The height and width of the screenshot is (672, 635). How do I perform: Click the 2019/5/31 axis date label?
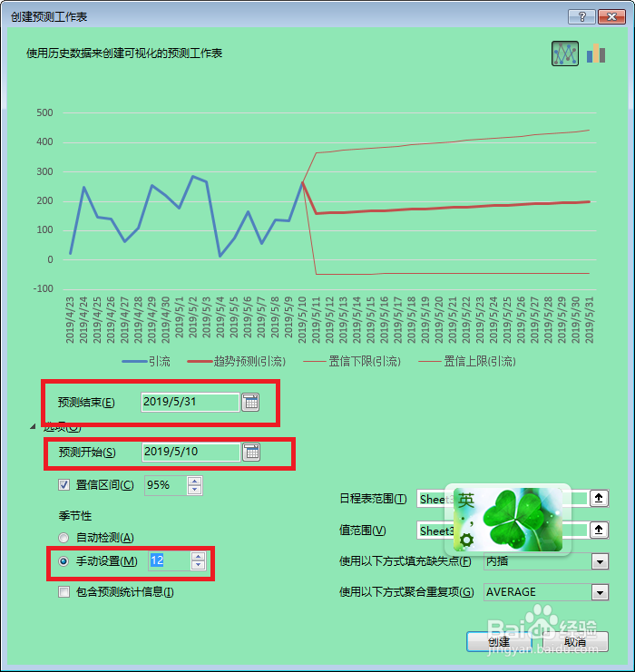coord(590,320)
